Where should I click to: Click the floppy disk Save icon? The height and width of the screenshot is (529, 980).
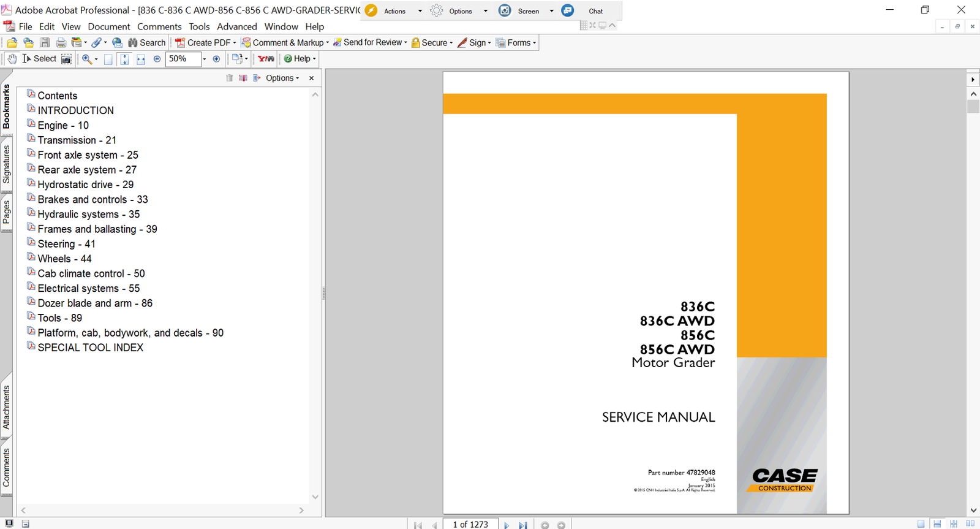click(x=45, y=43)
